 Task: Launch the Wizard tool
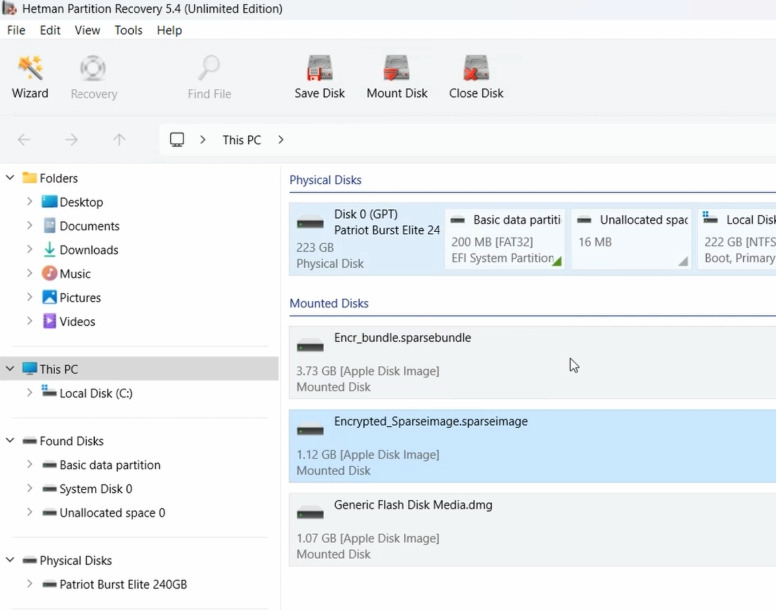(30, 77)
